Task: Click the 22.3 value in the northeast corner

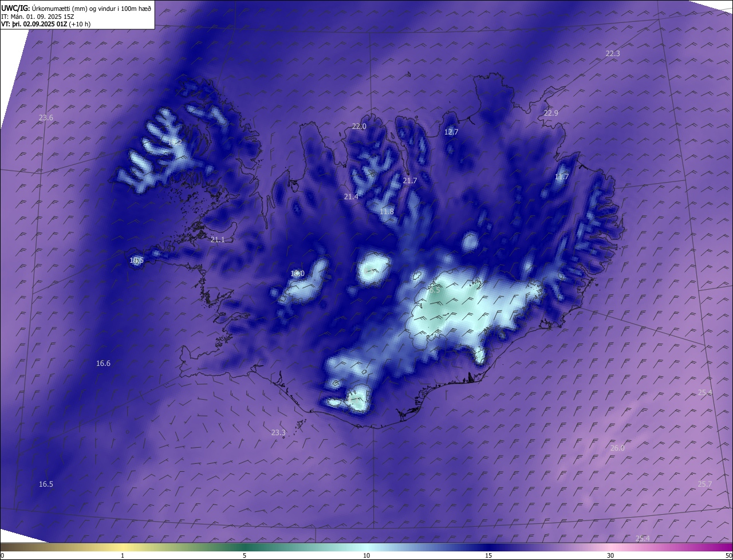Action: (x=613, y=53)
